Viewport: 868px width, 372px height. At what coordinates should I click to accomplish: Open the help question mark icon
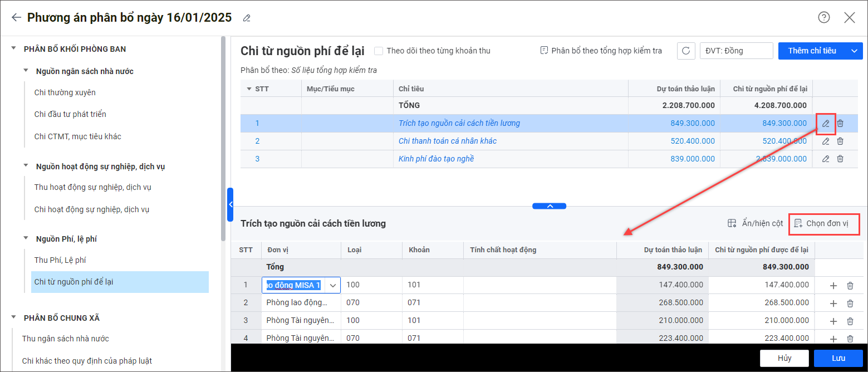[823, 17]
